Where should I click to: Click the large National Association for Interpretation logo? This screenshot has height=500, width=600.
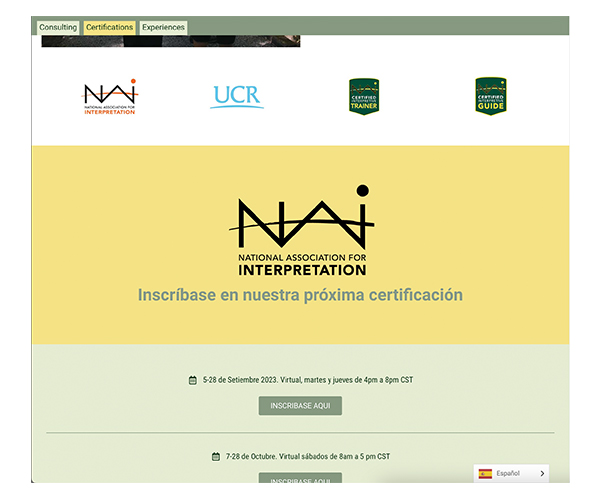pos(302,230)
